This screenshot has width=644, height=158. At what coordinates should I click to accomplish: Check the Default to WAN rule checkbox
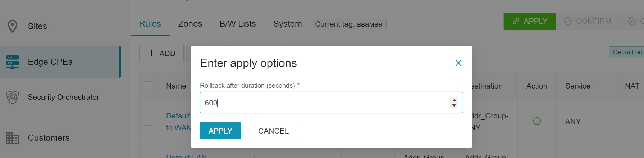coord(148,121)
